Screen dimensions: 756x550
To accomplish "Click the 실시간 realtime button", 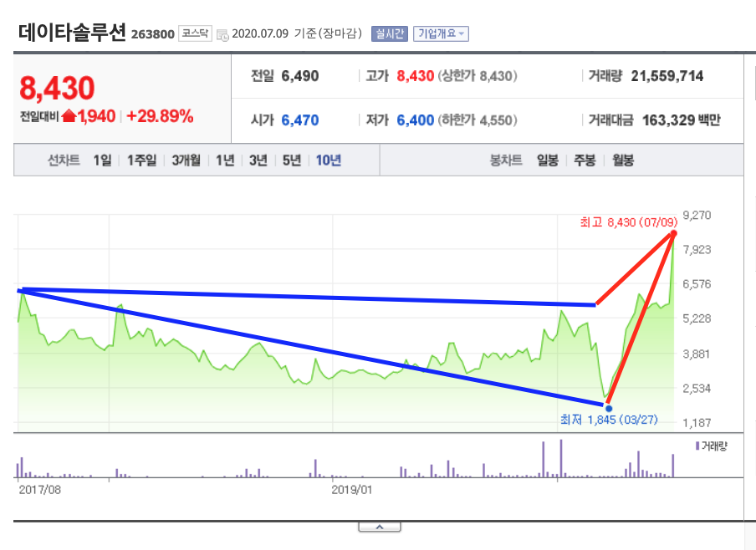I will pos(390,33).
